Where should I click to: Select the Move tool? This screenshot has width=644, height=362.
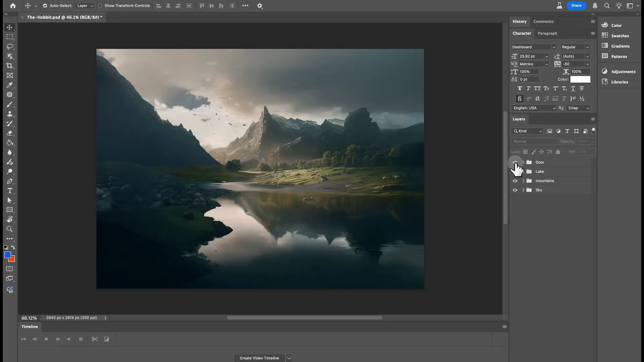9,27
